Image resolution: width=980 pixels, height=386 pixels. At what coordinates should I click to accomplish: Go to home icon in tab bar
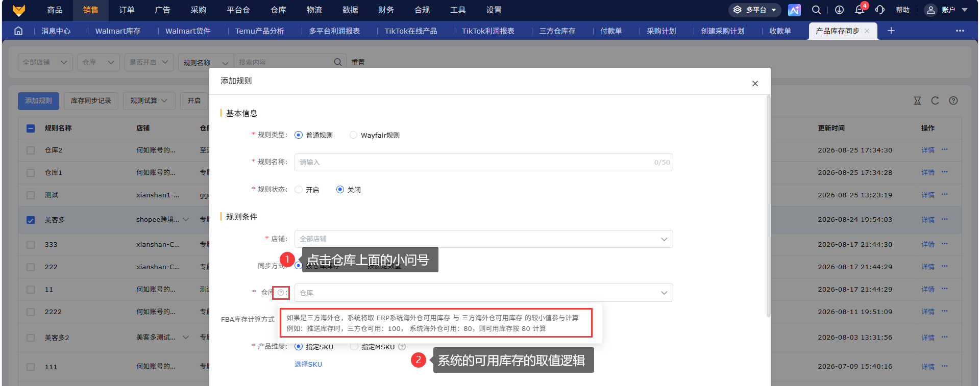point(18,31)
